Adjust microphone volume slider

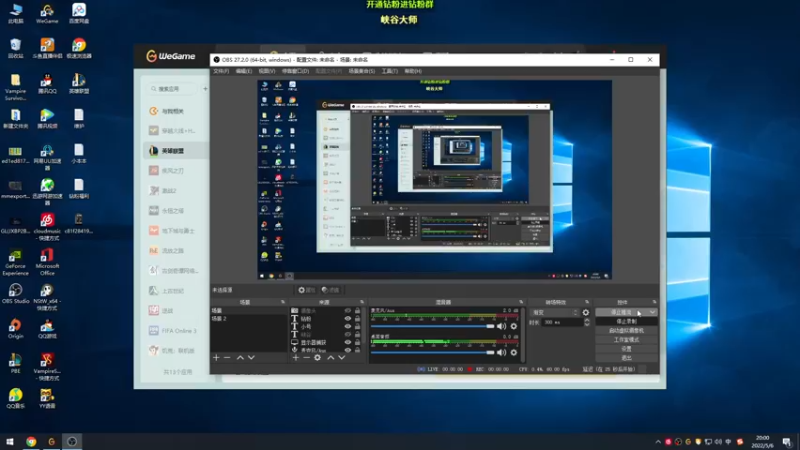[x=433, y=326]
